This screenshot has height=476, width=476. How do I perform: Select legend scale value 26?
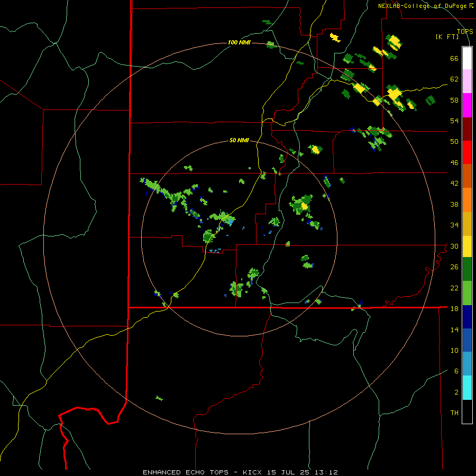pyautogui.click(x=454, y=267)
